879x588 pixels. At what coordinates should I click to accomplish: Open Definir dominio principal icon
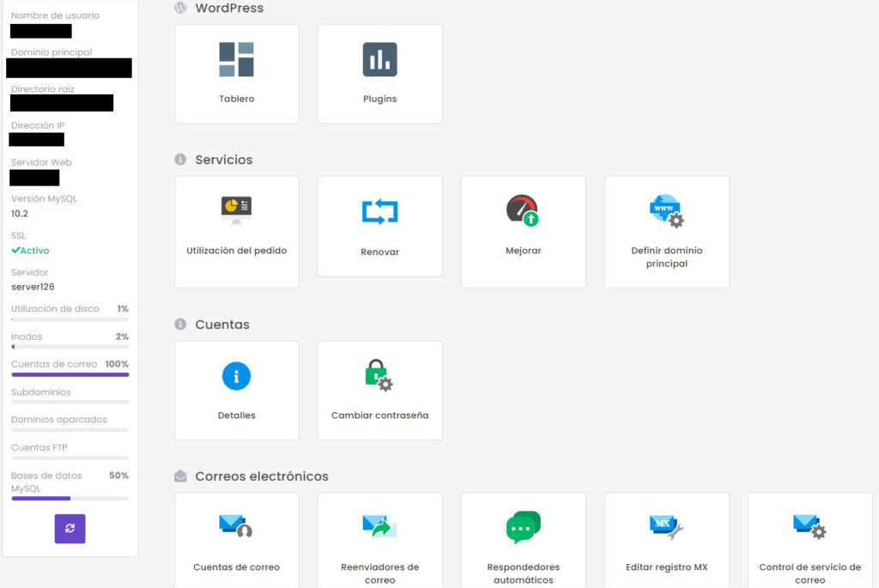[x=666, y=211]
